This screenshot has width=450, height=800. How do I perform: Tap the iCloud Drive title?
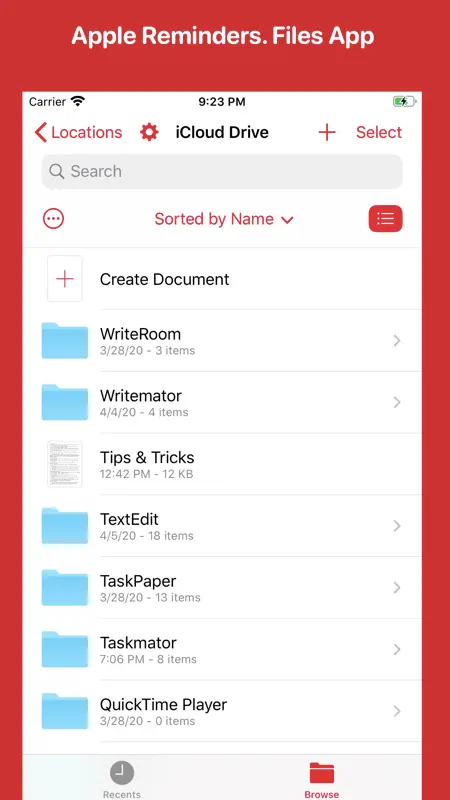point(222,133)
